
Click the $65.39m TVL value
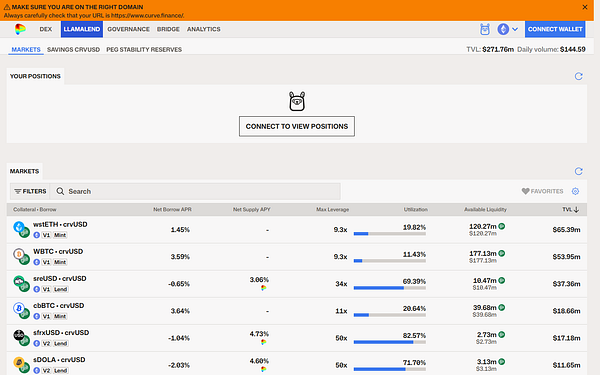(x=566, y=230)
